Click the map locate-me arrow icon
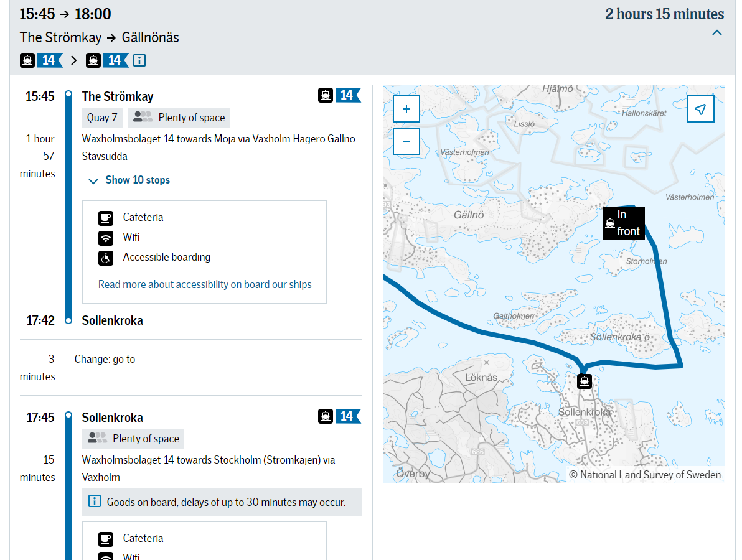 tap(700, 110)
